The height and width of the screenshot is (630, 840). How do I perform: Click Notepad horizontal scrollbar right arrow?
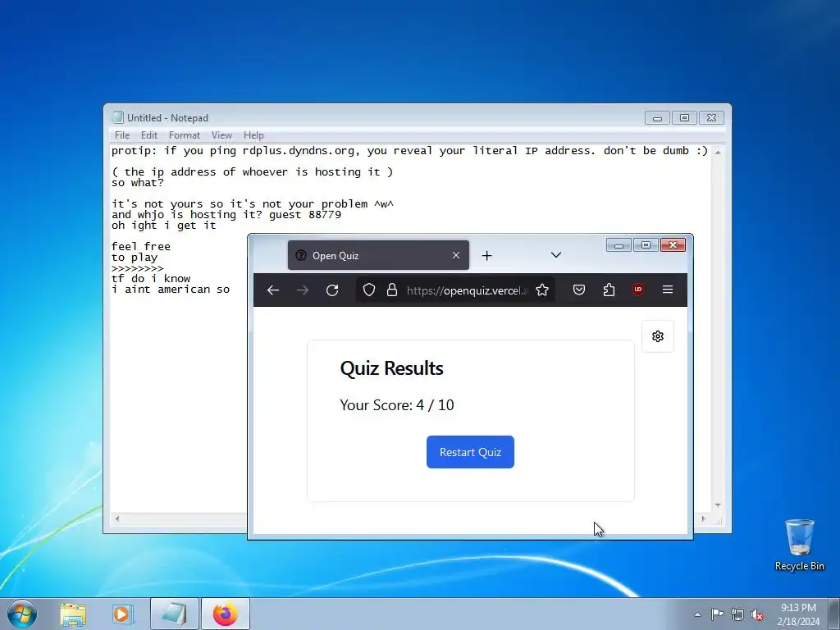pos(703,518)
